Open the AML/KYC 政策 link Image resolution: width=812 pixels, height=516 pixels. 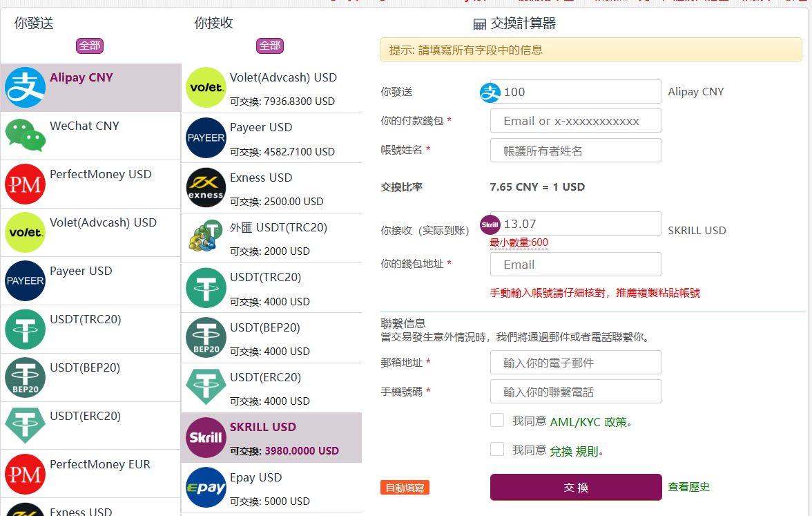click(x=589, y=421)
